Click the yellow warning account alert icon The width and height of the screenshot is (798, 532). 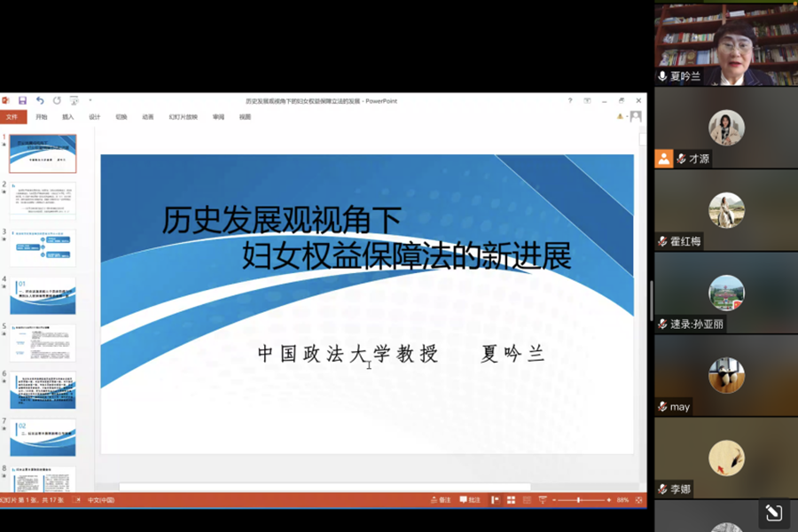pyautogui.click(x=620, y=116)
